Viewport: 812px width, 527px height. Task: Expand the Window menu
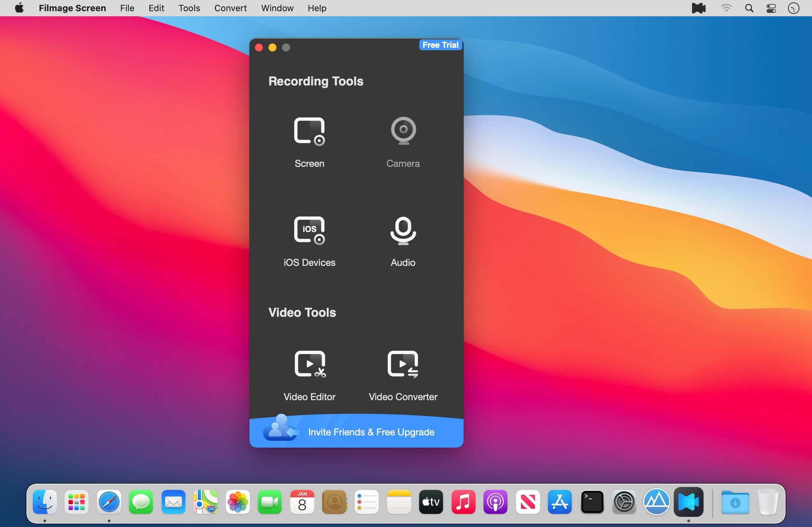tap(277, 8)
